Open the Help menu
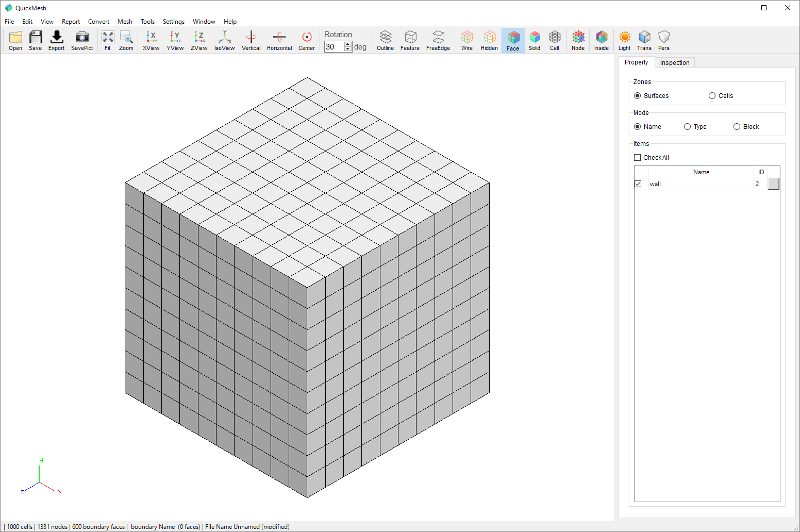The image size is (800, 532). (x=230, y=22)
